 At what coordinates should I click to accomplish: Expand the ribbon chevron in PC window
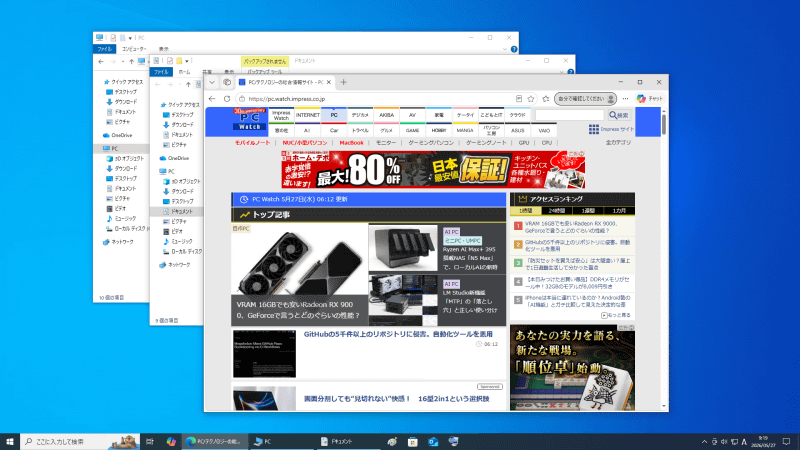505,49
